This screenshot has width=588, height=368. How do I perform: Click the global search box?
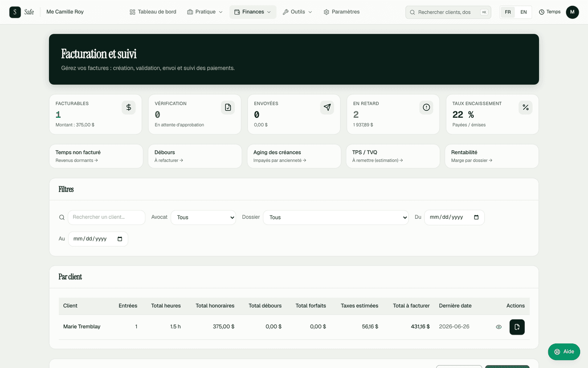448,12
